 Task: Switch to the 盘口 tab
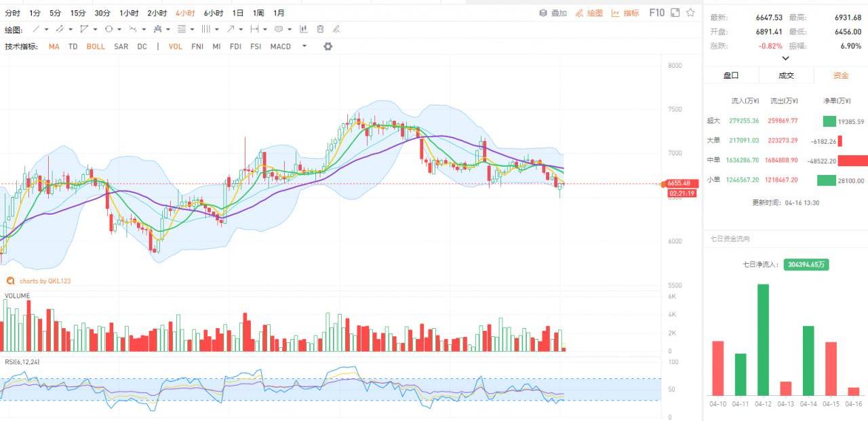click(x=730, y=76)
